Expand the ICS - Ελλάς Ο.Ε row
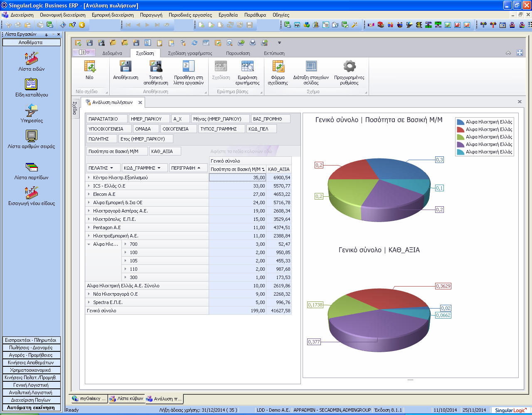The width and height of the screenshot is (532, 415). (x=89, y=186)
